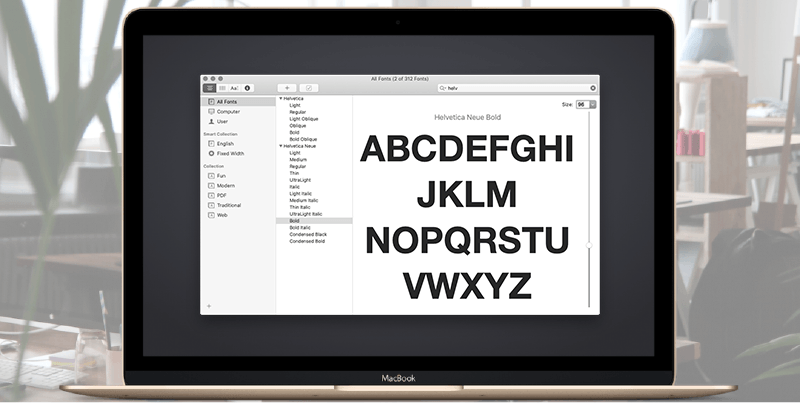800x403 pixels.
Task: Click the vertical font size slider handle
Action: point(589,245)
